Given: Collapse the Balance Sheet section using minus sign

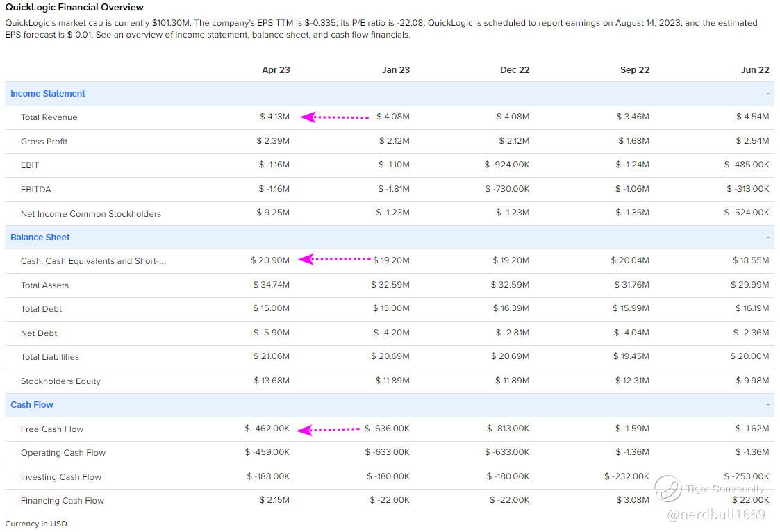Looking at the screenshot, I should (767, 238).
